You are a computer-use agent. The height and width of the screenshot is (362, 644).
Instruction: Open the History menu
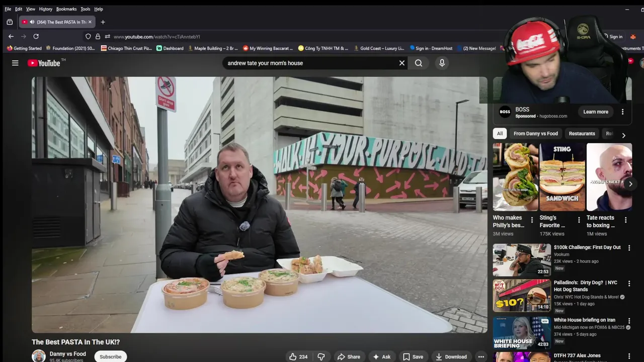tap(45, 9)
